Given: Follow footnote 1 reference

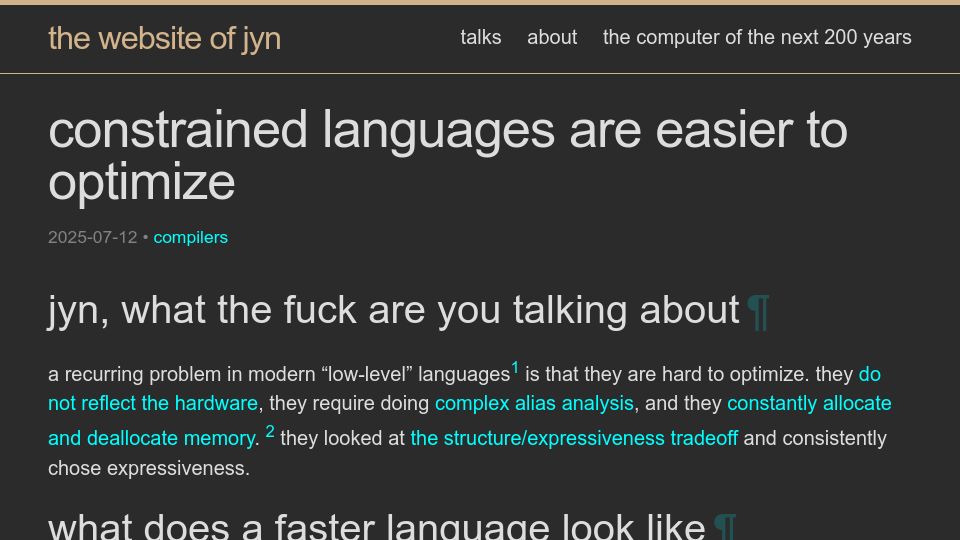Looking at the screenshot, I should click(x=515, y=368).
